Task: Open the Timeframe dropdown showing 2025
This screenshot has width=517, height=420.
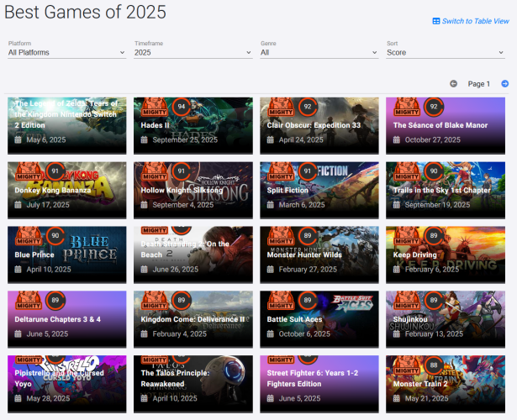Action: pyautogui.click(x=193, y=53)
